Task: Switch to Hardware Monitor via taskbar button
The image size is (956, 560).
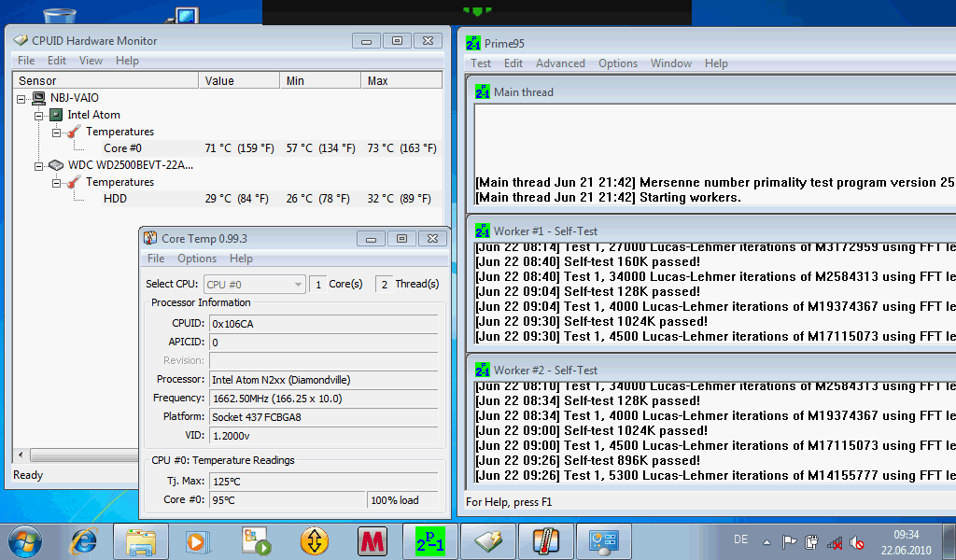Action: pos(487,541)
